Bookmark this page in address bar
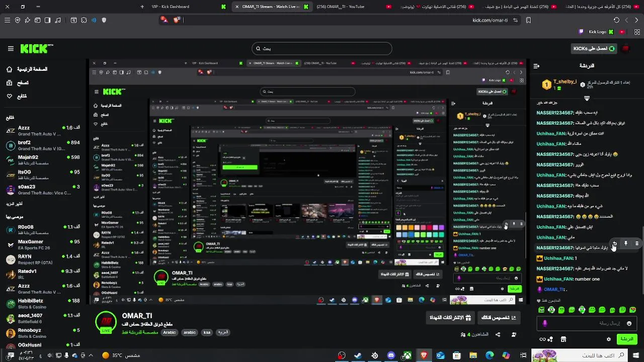This screenshot has height=362, width=644. (528, 20)
